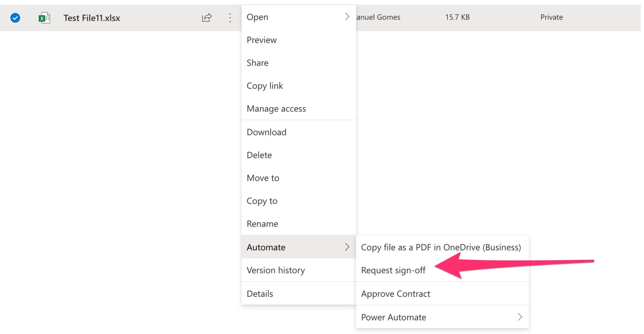Choose Preview from the context menu

click(298, 40)
